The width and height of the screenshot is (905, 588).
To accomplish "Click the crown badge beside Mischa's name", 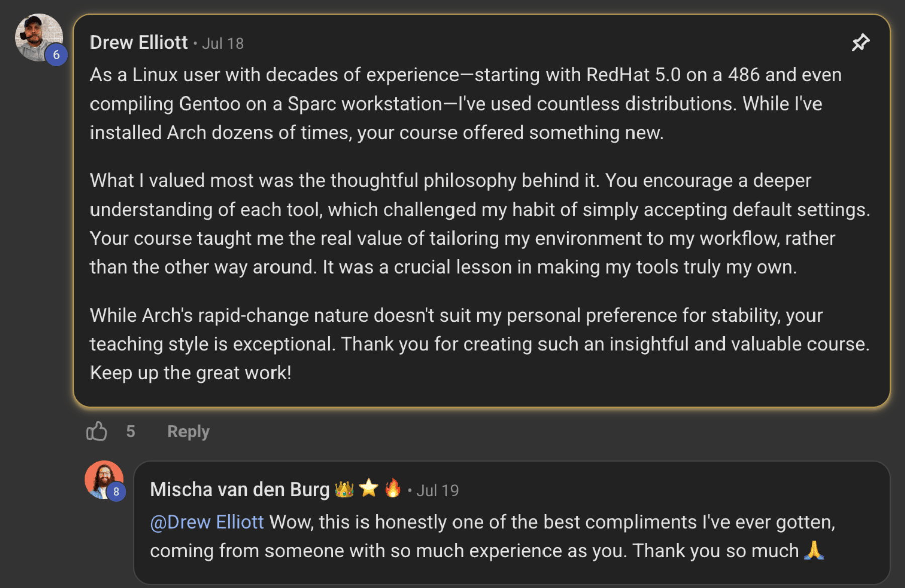I will tap(344, 489).
